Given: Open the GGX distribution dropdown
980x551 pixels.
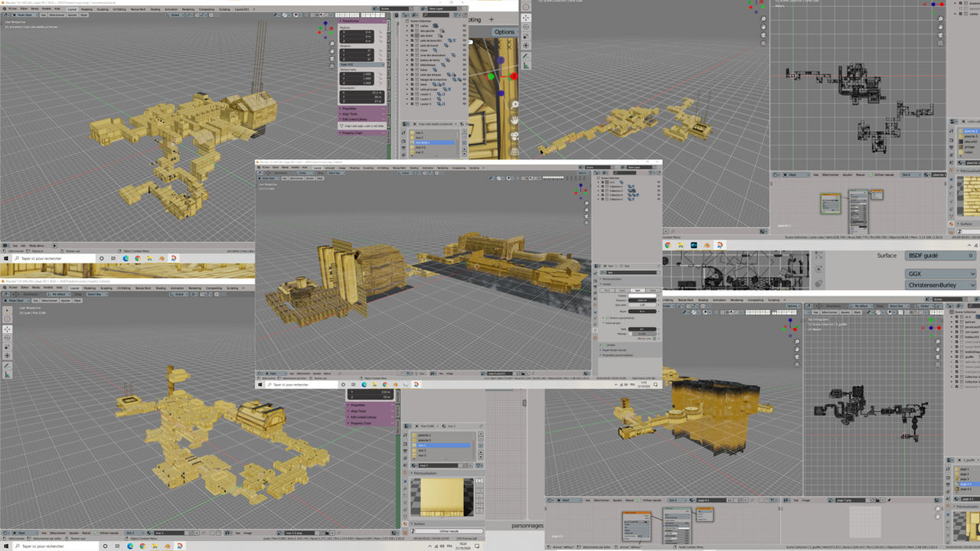Looking at the screenshot, I should (941, 273).
